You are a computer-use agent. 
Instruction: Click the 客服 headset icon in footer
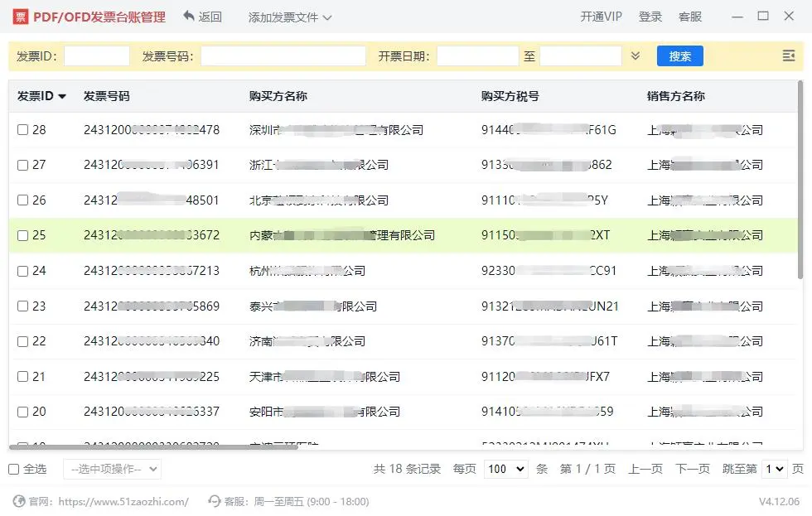(x=215, y=501)
